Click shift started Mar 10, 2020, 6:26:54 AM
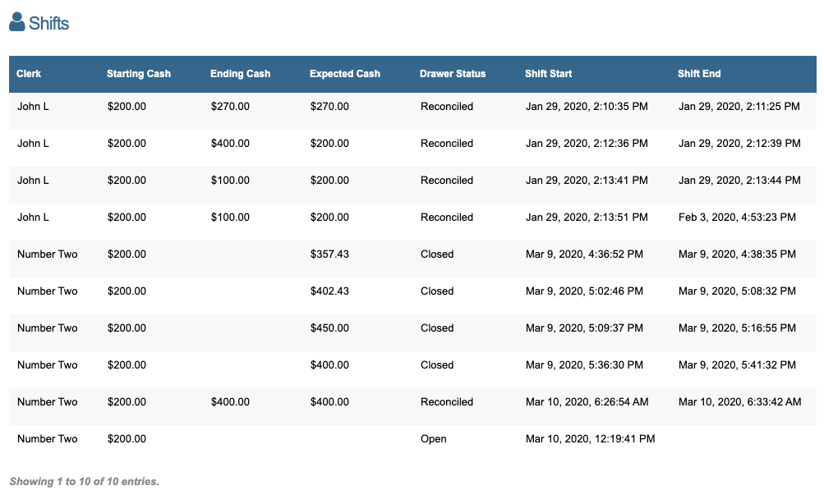The width and height of the screenshot is (824, 504). 587,402
